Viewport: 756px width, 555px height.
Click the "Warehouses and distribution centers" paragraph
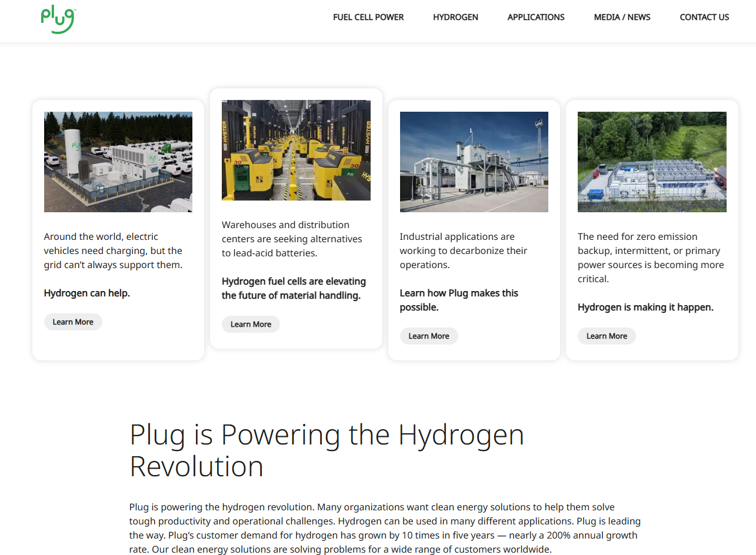click(x=292, y=239)
